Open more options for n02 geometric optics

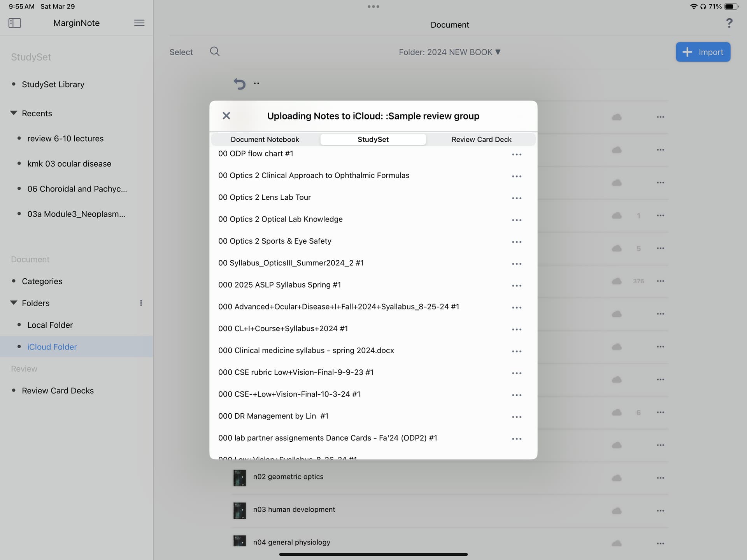click(660, 478)
